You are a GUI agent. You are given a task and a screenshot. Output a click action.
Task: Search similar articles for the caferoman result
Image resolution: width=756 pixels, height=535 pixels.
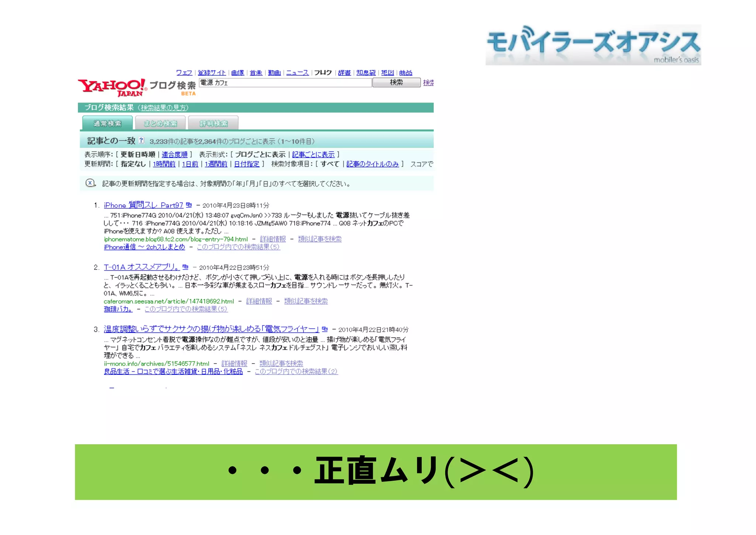click(306, 301)
